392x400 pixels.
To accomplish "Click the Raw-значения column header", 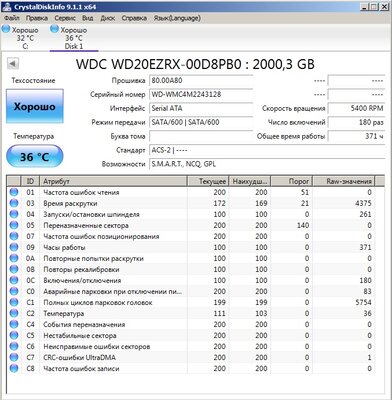I will point(344,181).
